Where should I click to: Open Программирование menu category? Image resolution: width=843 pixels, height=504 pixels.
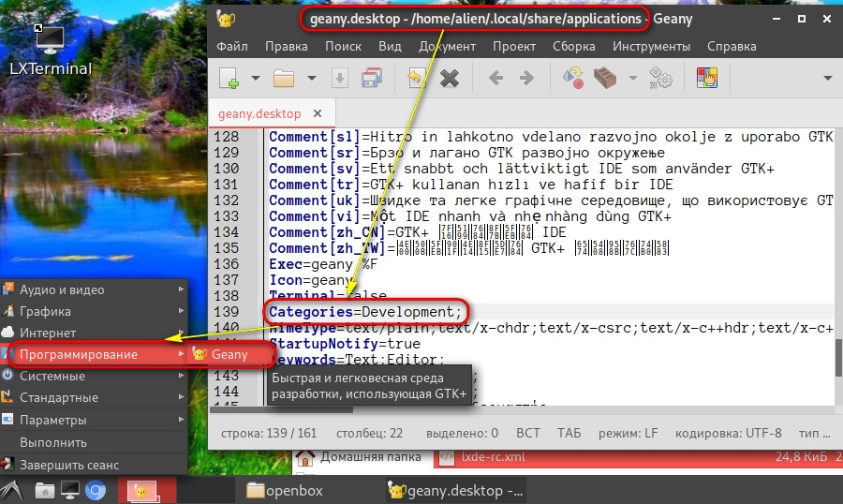(x=94, y=354)
